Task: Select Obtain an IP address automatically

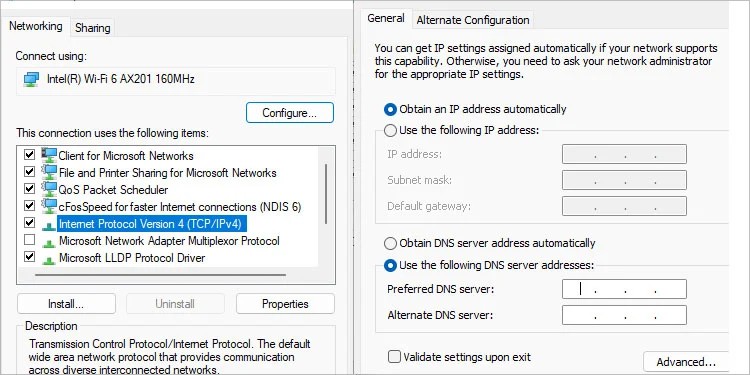Action: 390,110
